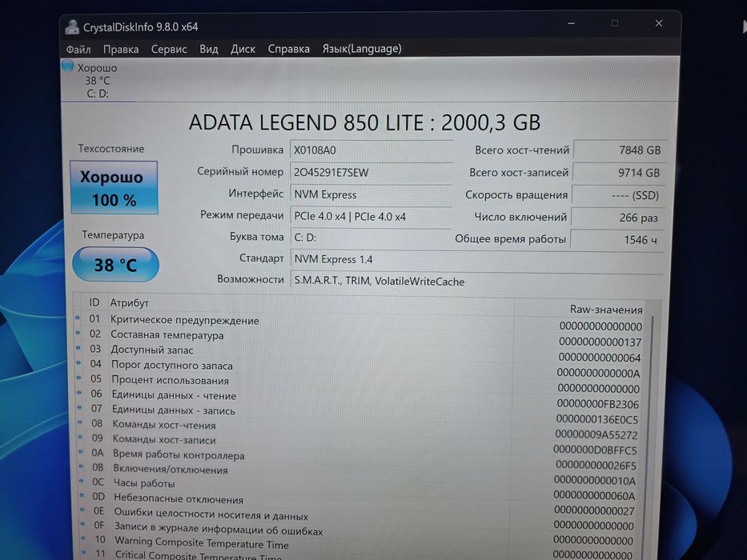Minimize the CrystalDiskInfo window

(x=571, y=23)
